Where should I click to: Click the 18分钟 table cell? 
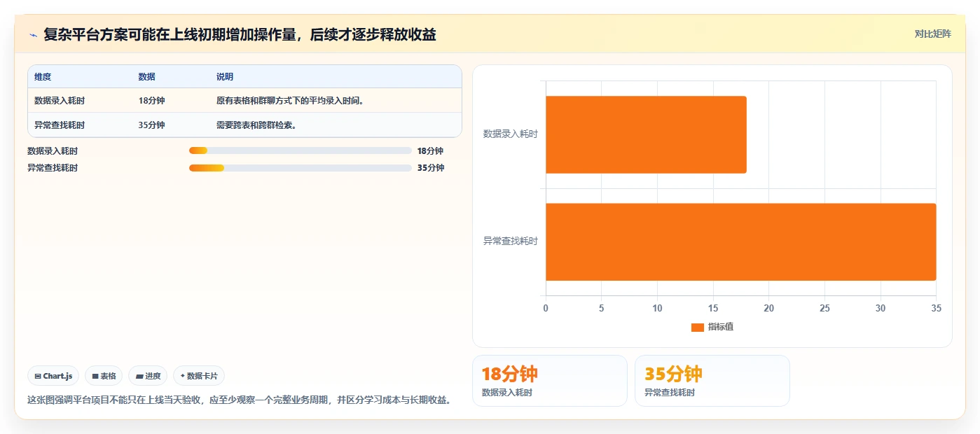pos(152,101)
